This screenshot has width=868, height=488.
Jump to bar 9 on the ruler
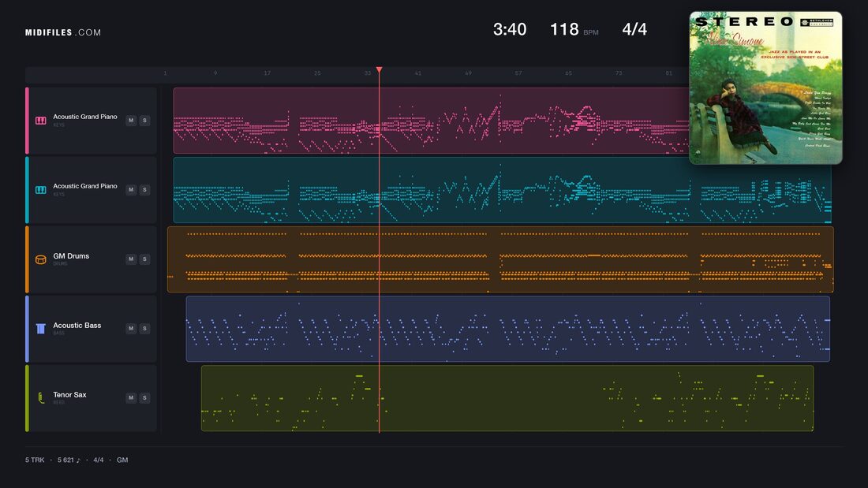coord(215,73)
